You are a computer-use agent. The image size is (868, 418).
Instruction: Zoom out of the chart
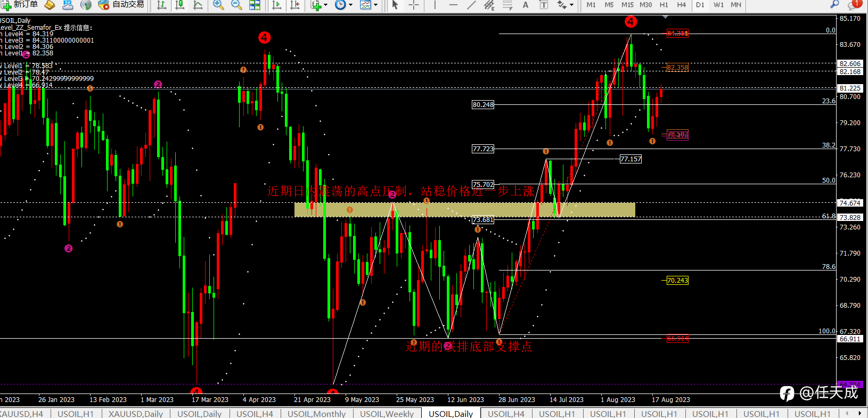(236, 5)
